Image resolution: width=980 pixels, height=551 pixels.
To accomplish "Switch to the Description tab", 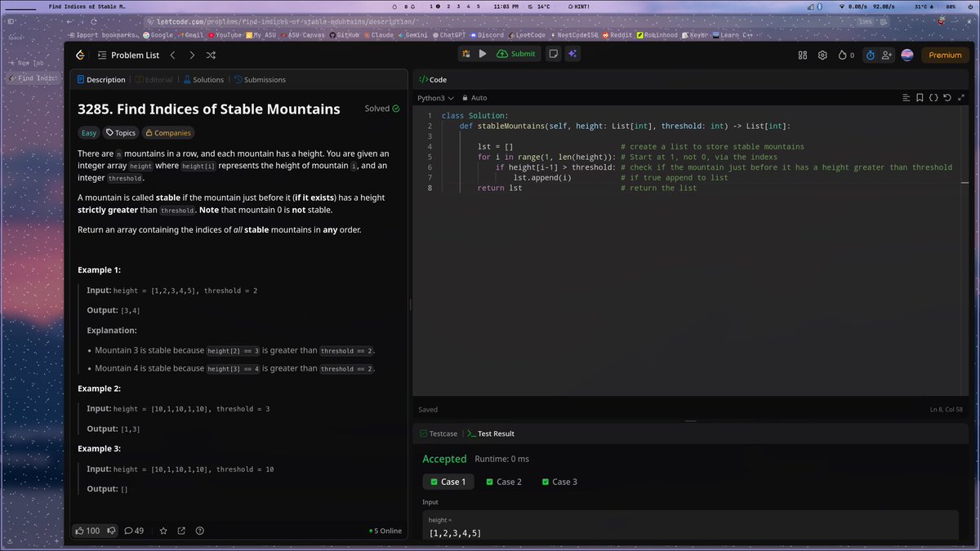I will 101,79.
